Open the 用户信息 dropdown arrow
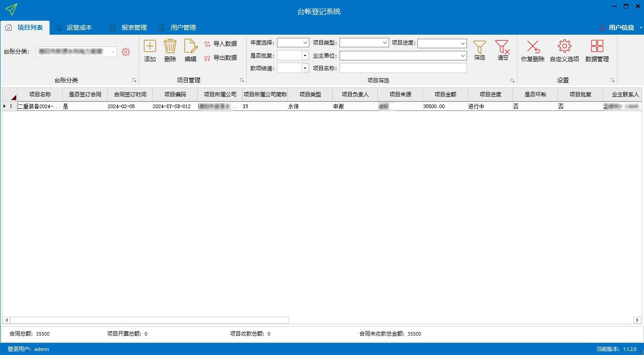The image size is (644, 355). point(640,28)
